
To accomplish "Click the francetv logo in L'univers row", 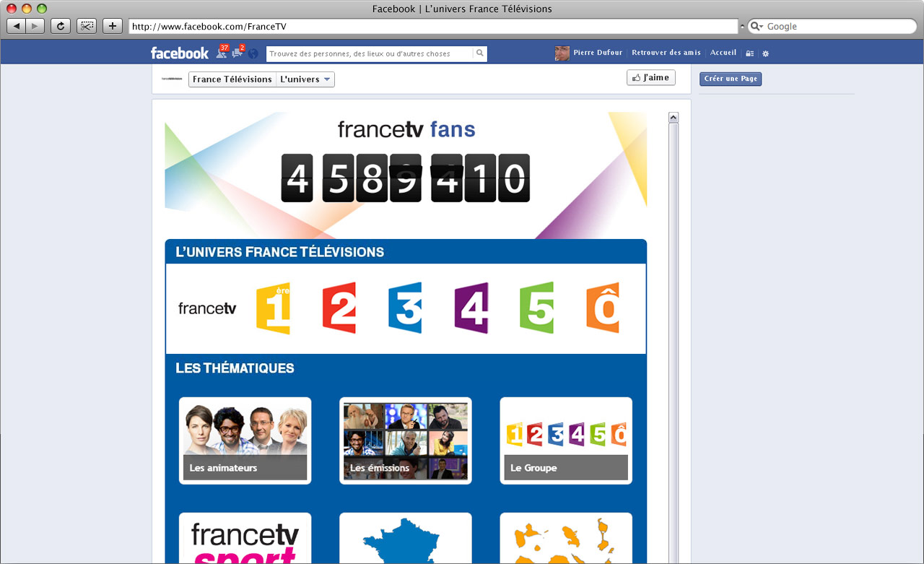I will click(x=207, y=308).
